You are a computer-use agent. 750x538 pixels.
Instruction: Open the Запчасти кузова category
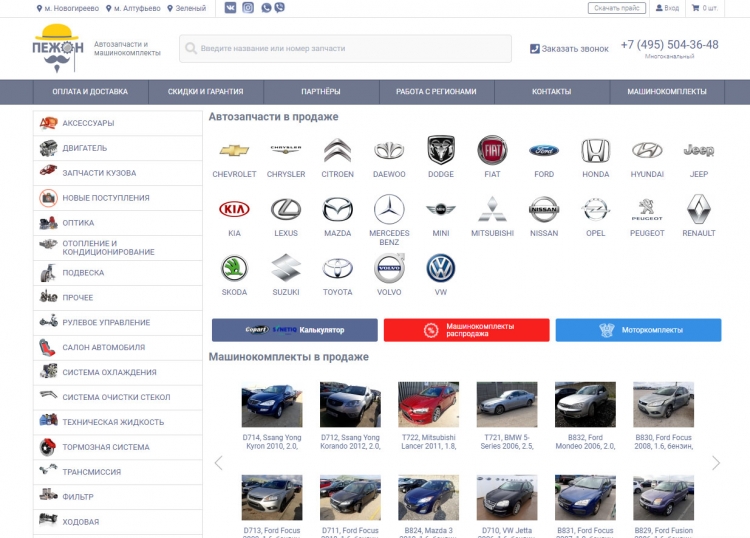(118, 173)
